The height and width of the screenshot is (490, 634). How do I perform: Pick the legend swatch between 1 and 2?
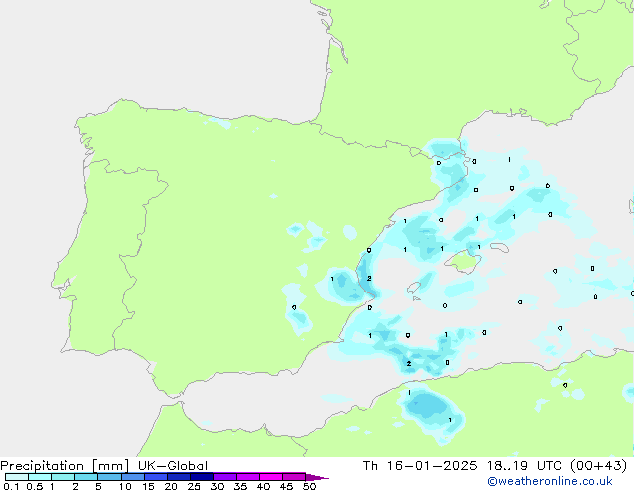pos(63,477)
